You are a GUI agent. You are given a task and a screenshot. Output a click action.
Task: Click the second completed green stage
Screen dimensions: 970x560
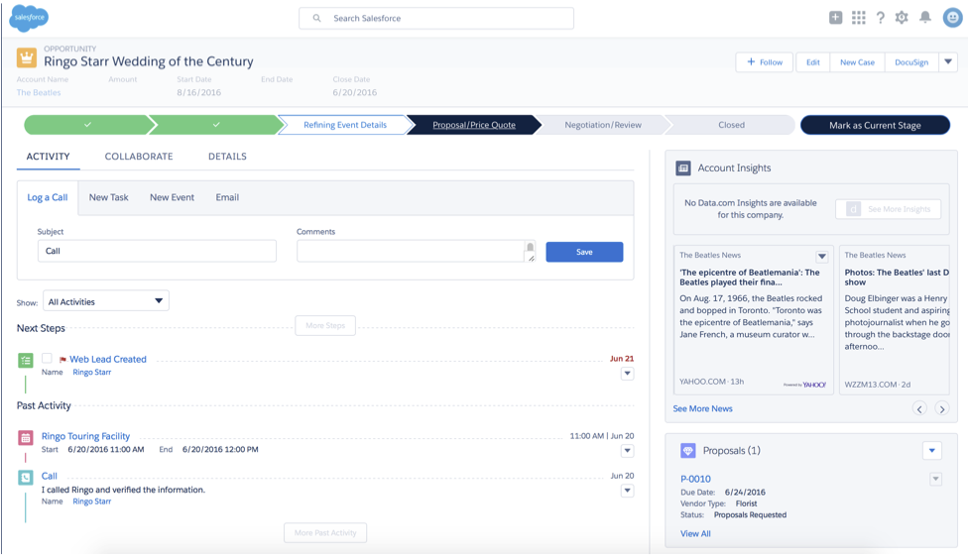click(216, 125)
